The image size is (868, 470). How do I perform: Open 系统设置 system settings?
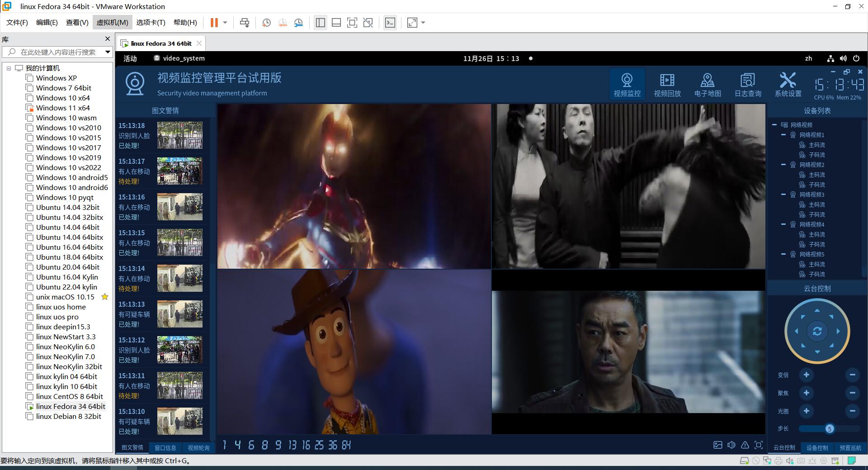[788, 85]
